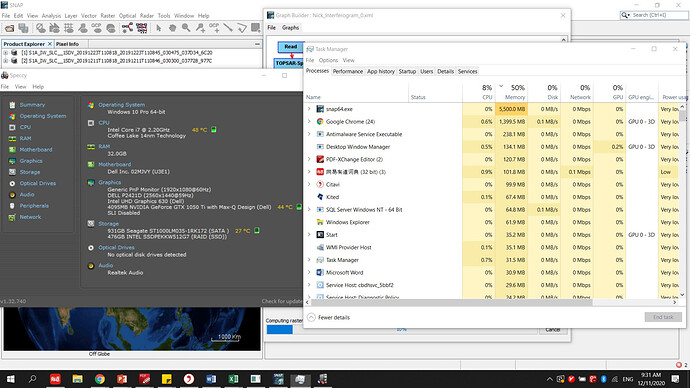
Task: Sort processes by CPU column header
Action: tap(479, 92)
